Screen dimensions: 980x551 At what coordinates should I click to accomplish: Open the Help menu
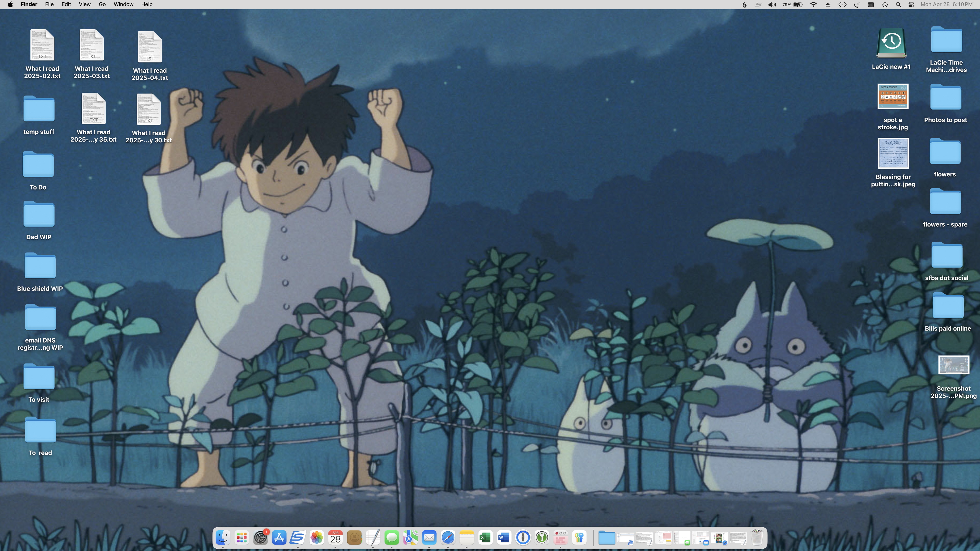(147, 5)
